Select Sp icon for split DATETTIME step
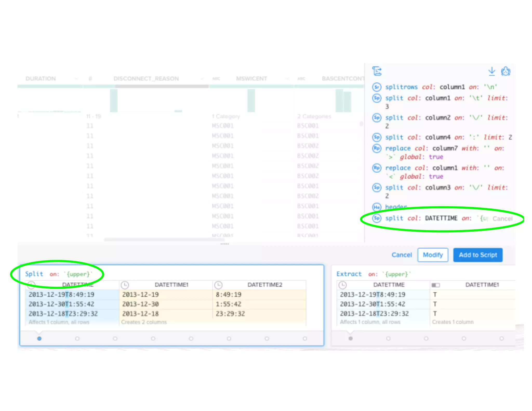The height and width of the screenshot is (411, 532). (x=377, y=218)
